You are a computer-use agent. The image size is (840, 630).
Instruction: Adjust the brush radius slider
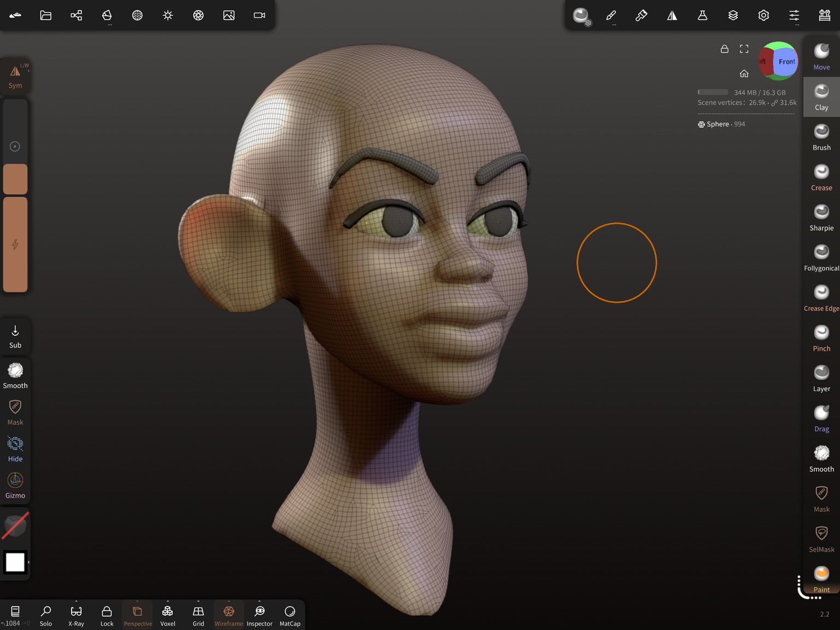15,147
